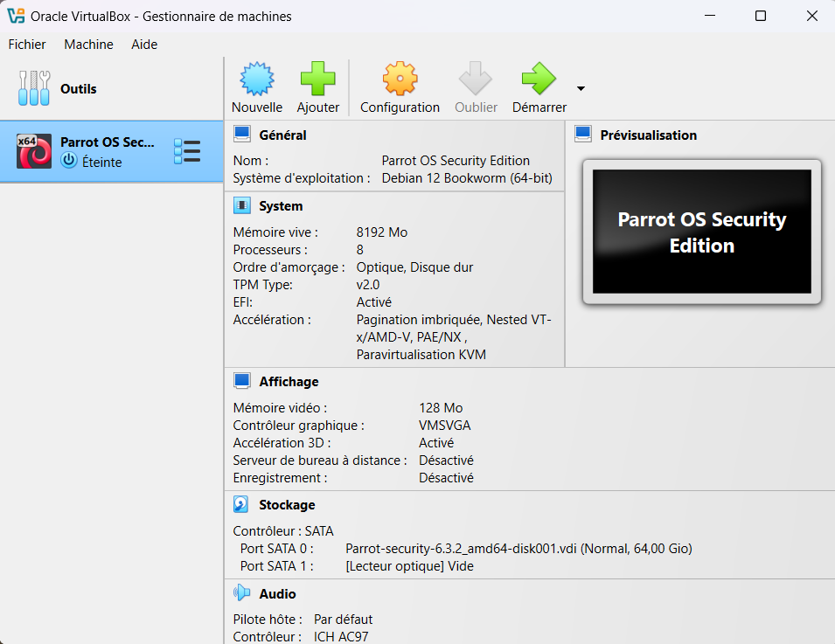This screenshot has height=644, width=835.
Task: Open the Parrot OS machine list menu icon
Action: point(187,152)
